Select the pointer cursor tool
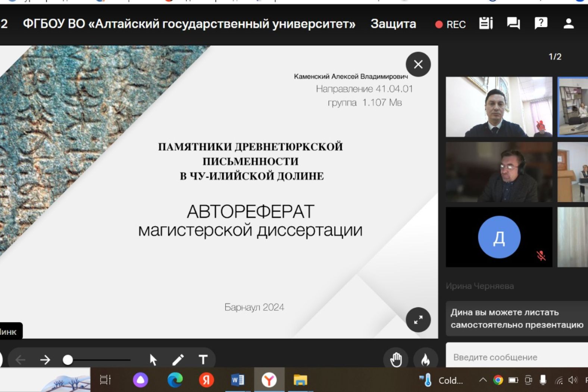588x392 pixels. tap(153, 360)
